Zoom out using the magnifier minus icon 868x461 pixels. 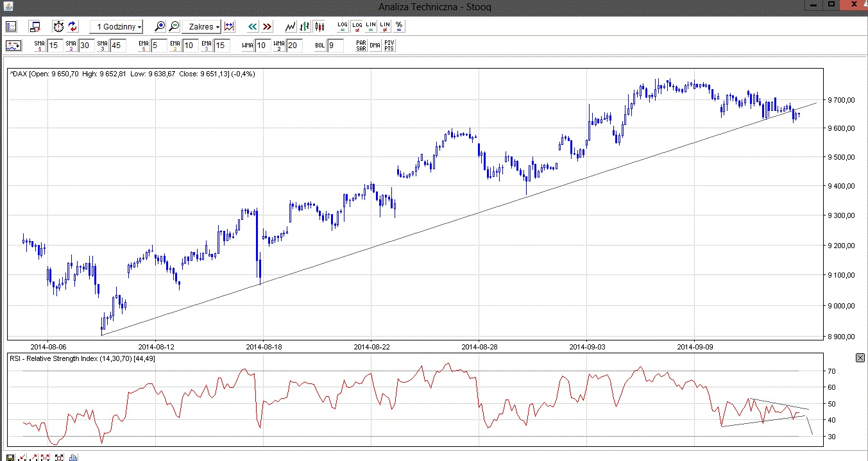click(x=174, y=26)
